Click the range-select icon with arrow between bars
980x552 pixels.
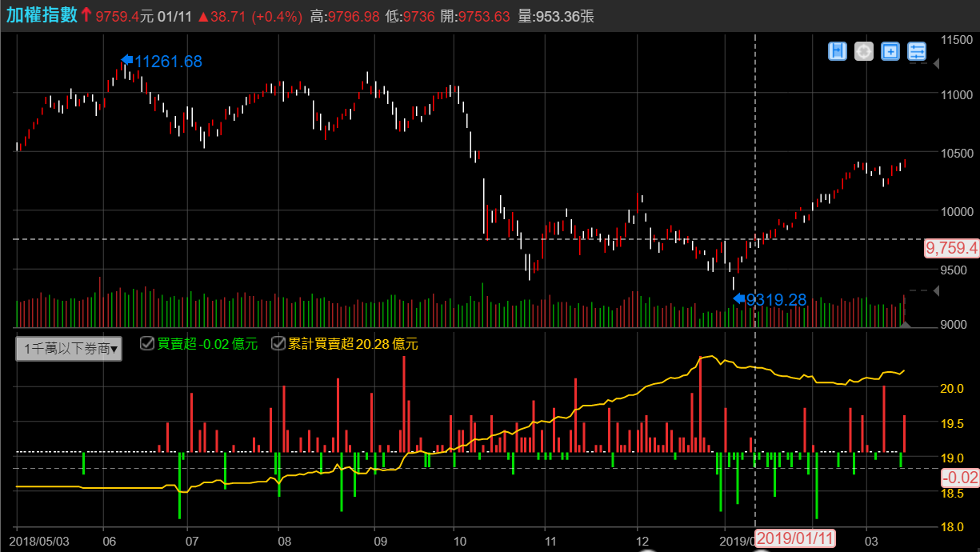(837, 51)
